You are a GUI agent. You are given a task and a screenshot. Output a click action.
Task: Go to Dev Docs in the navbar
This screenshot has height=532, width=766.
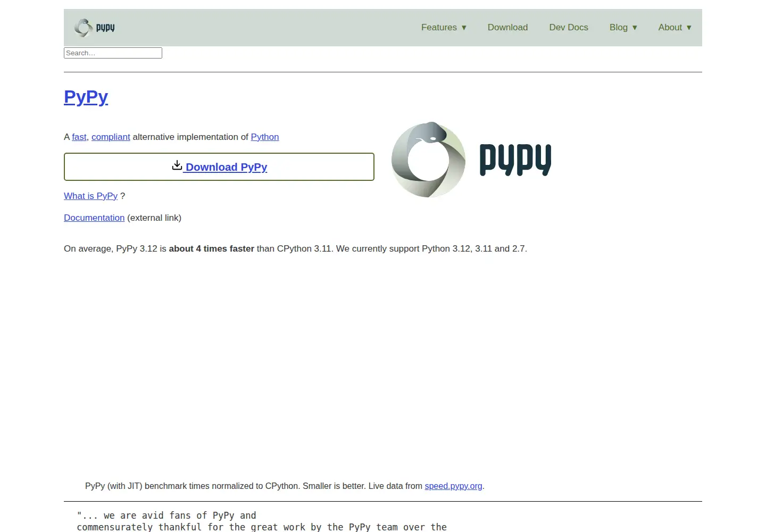(x=569, y=28)
